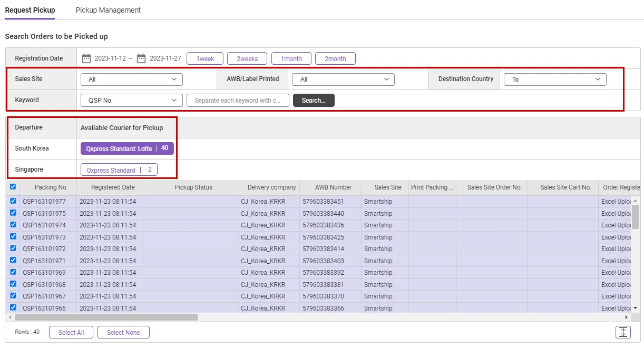This screenshot has height=349, width=644.
Task: Open the Destination Country dropdown
Action: pyautogui.click(x=555, y=79)
